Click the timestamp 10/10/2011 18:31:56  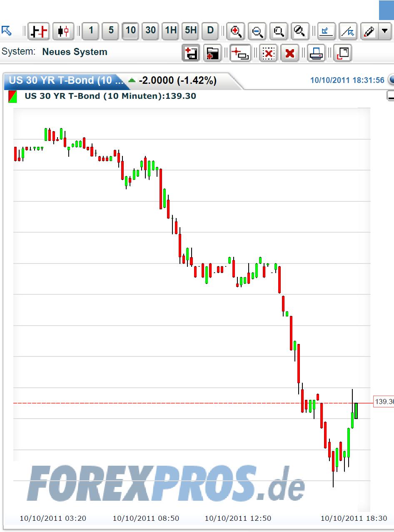click(347, 80)
